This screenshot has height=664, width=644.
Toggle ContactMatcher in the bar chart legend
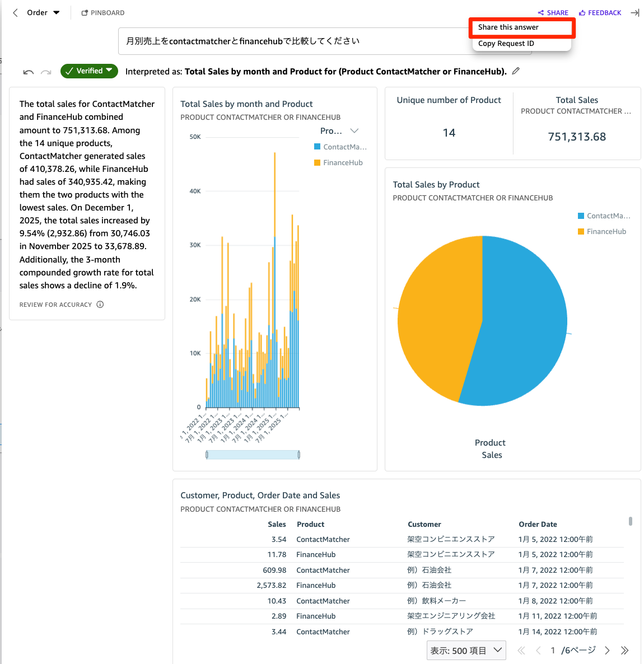(x=340, y=147)
